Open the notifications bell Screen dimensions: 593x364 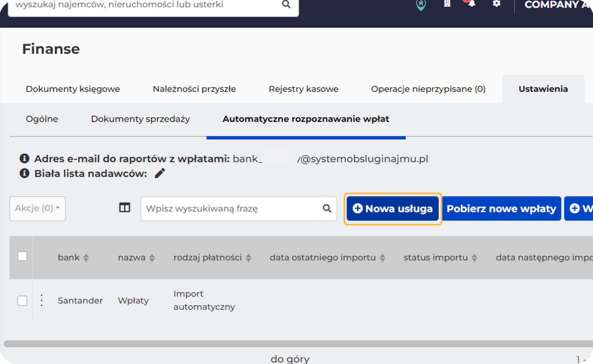click(x=472, y=4)
